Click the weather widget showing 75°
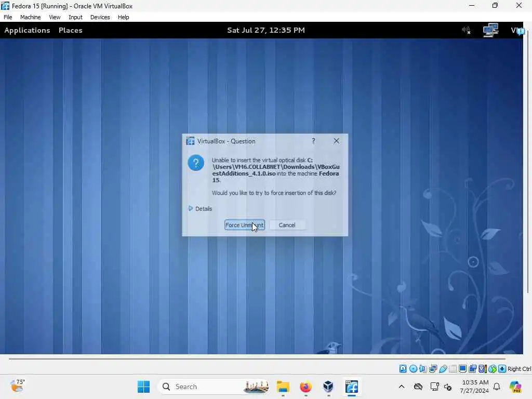 click(x=17, y=387)
